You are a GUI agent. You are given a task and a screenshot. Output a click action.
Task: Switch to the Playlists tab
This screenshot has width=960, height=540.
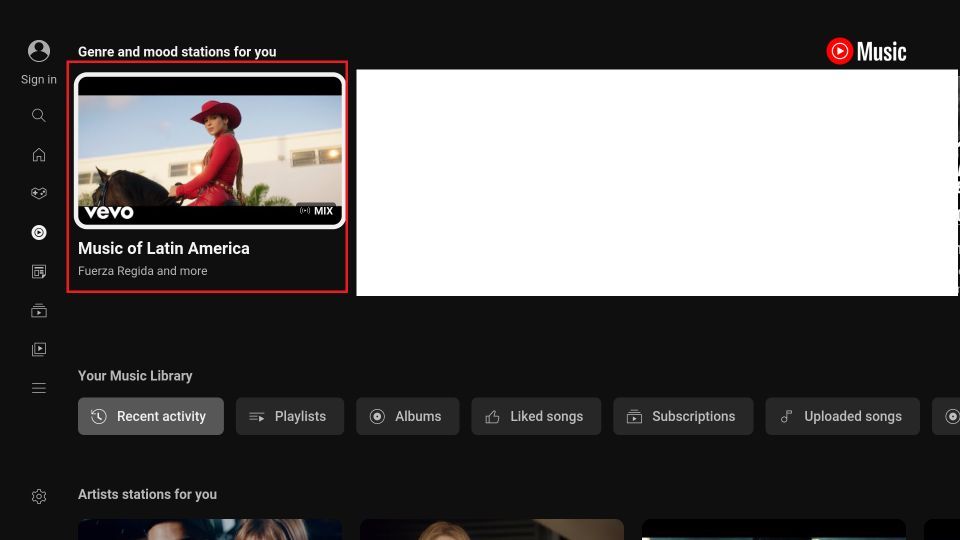[x=290, y=416]
